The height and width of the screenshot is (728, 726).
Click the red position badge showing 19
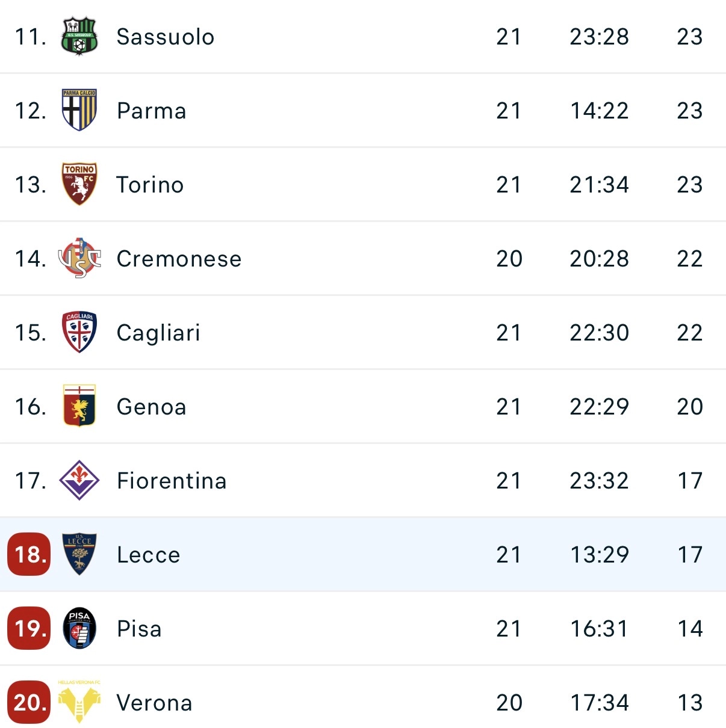tap(28, 628)
